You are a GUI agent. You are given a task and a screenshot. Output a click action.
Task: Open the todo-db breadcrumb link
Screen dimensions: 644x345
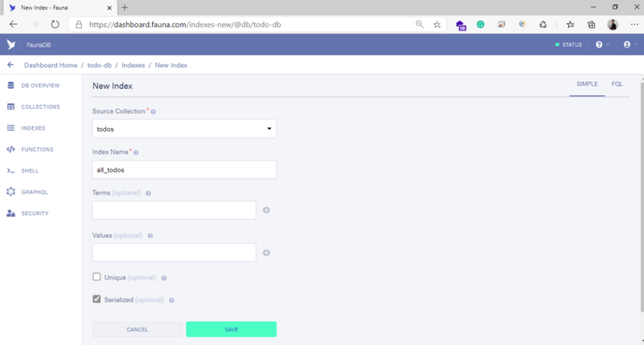pos(99,65)
